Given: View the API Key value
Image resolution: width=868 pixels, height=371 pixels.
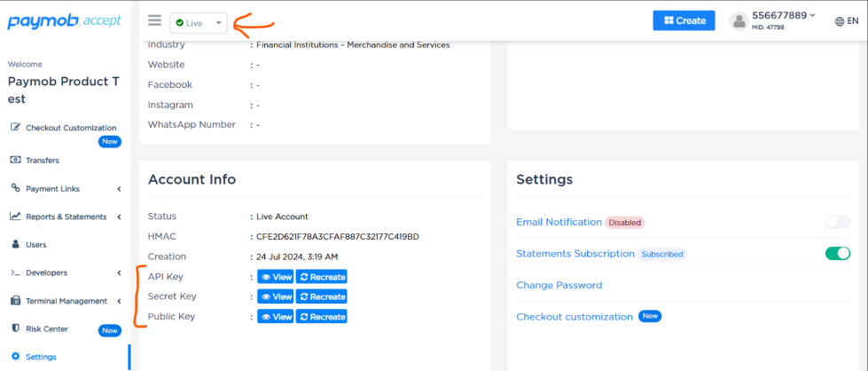Looking at the screenshot, I should point(275,277).
